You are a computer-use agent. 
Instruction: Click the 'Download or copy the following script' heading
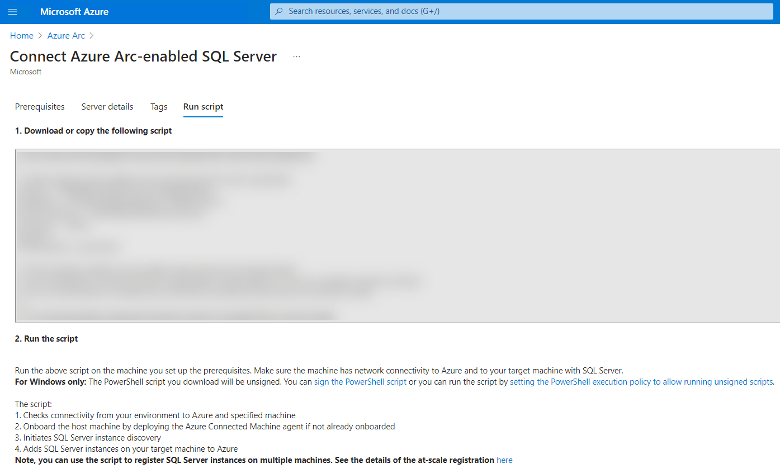click(94, 131)
